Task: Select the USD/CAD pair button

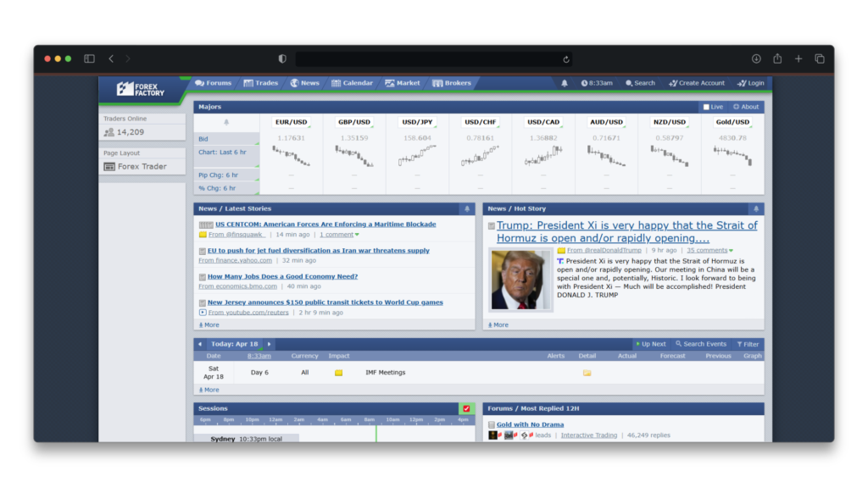Action: click(543, 122)
